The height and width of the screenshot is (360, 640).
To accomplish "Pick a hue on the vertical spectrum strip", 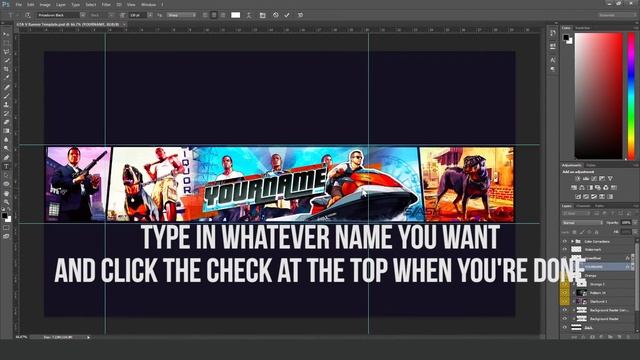I will point(631,96).
